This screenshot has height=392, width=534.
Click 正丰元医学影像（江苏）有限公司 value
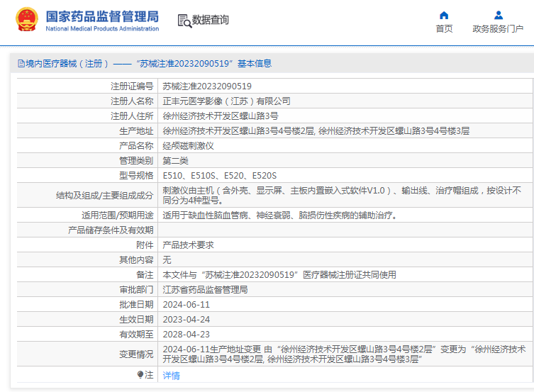[226, 101]
